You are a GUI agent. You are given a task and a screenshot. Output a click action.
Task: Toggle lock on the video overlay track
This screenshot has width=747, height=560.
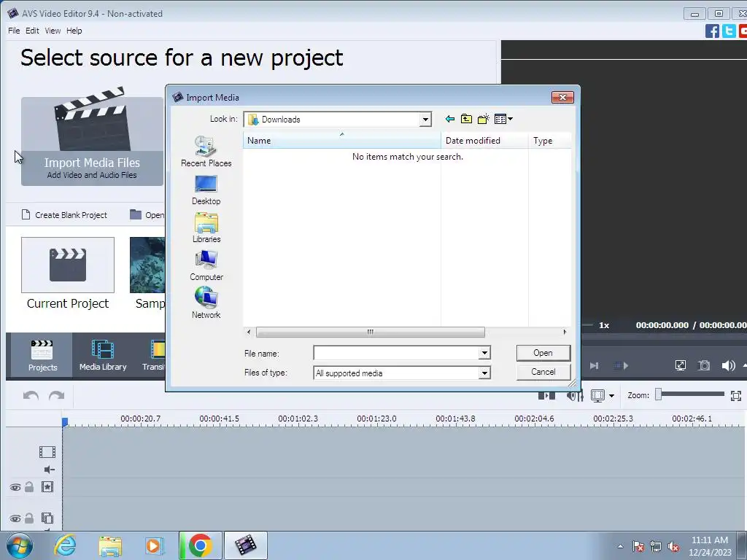click(x=29, y=518)
